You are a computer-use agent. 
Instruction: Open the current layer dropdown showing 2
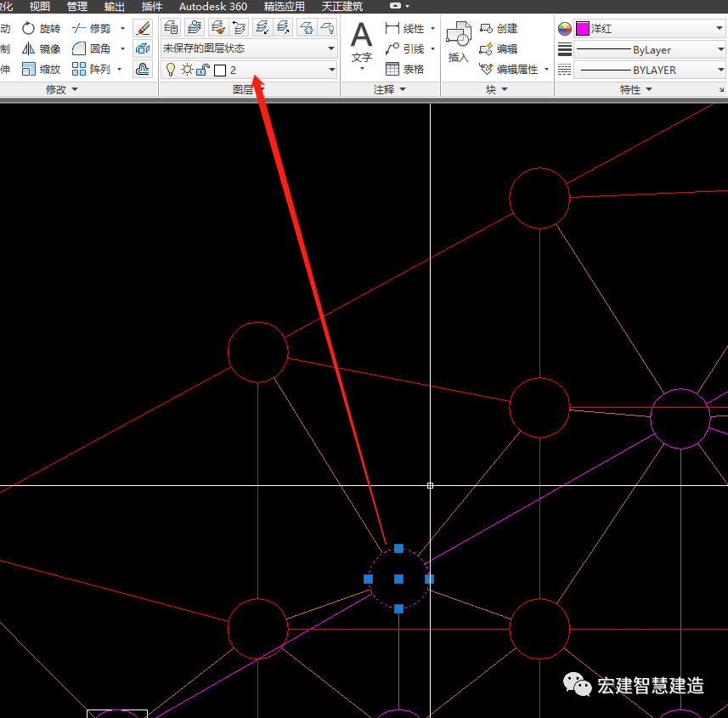pyautogui.click(x=249, y=70)
